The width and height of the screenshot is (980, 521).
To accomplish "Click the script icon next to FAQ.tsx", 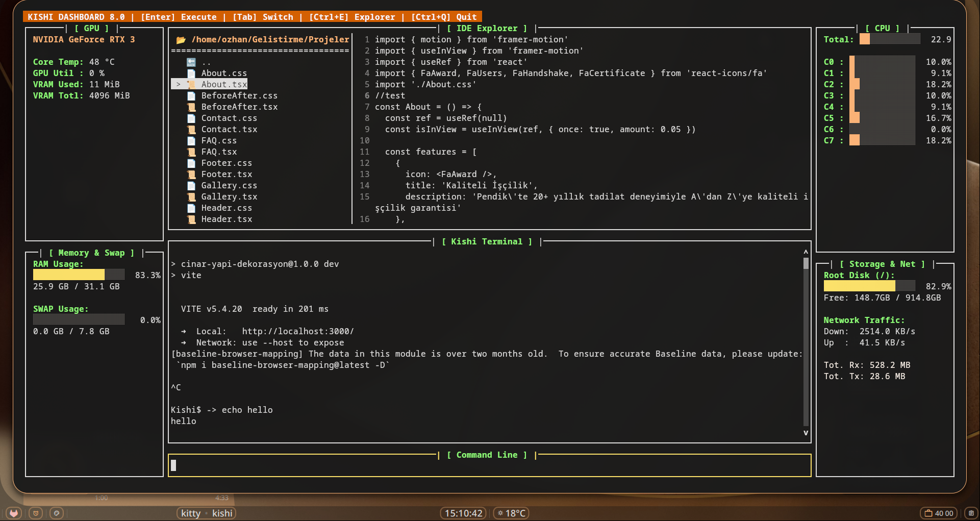I will click(x=191, y=152).
